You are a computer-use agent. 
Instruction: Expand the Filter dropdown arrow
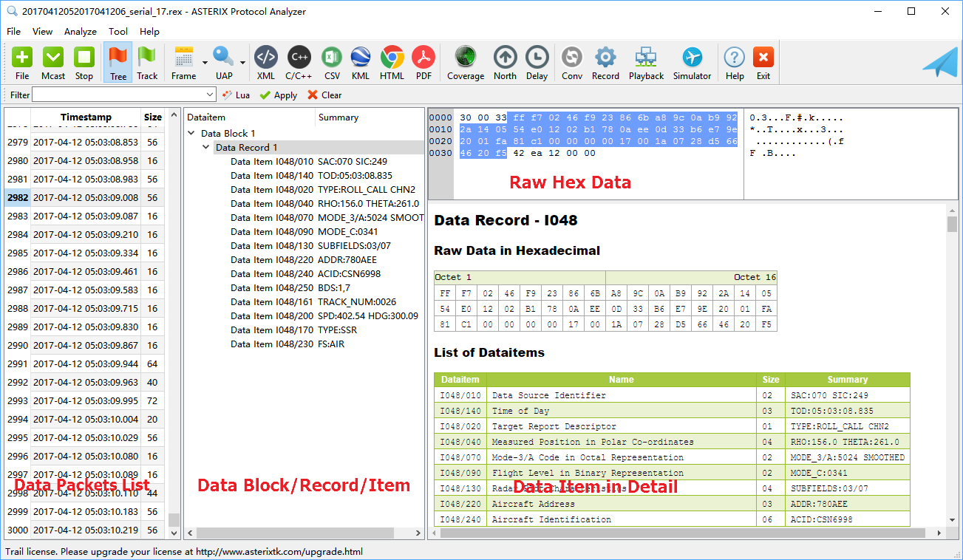point(210,95)
